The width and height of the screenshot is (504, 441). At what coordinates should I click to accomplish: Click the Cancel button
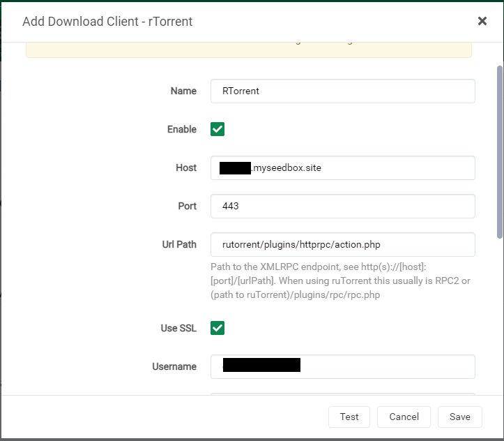point(404,417)
